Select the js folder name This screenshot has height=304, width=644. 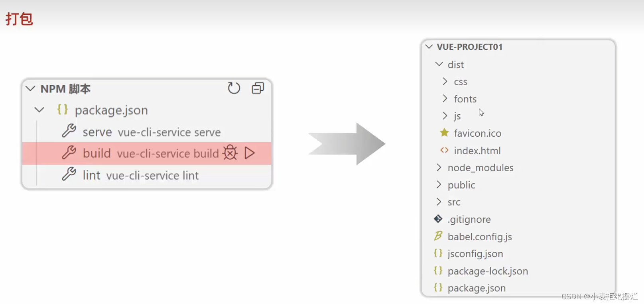[457, 116]
